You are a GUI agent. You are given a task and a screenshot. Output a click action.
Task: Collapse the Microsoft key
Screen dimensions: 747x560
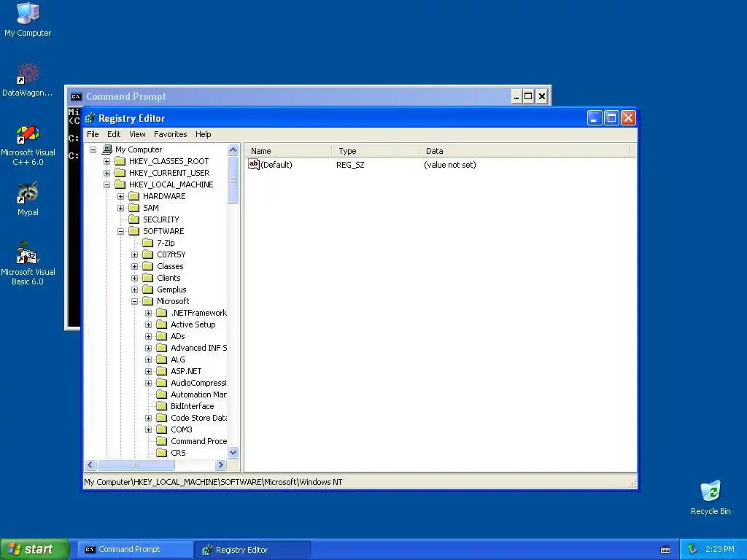coord(134,301)
